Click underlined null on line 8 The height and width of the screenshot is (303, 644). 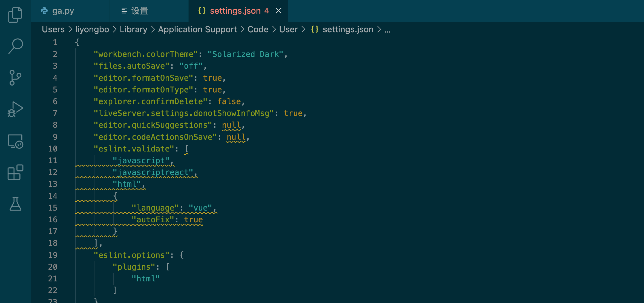point(231,125)
